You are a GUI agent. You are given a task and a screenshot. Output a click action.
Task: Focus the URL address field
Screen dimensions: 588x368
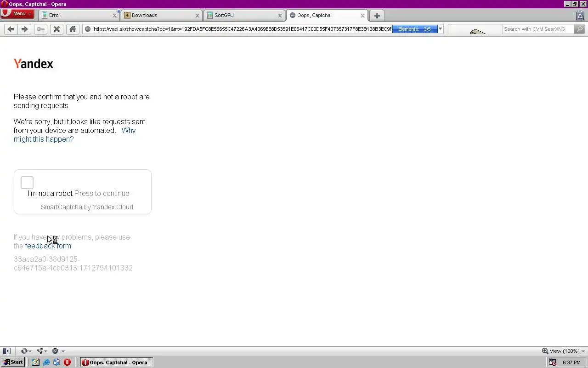click(x=242, y=29)
